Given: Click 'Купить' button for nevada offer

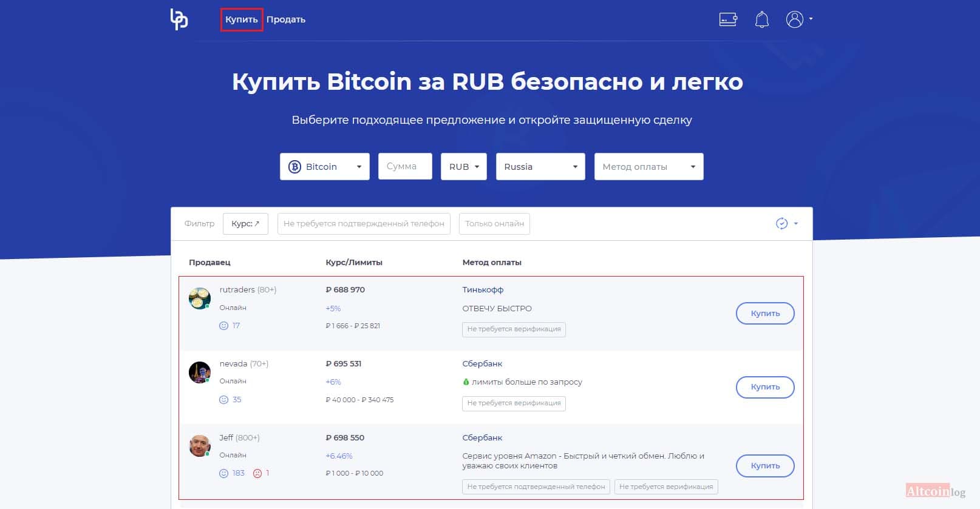Looking at the screenshot, I should pyautogui.click(x=765, y=387).
